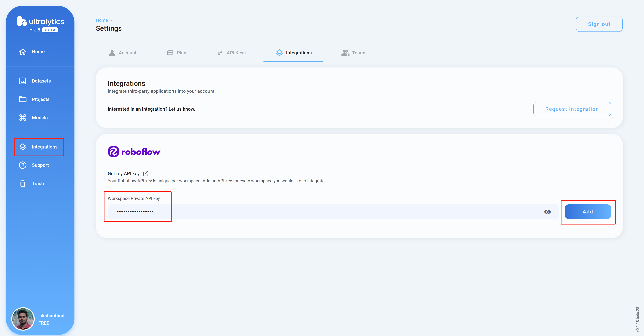The width and height of the screenshot is (644, 336).
Task: Click the Home breadcrumb link
Action: 102,20
